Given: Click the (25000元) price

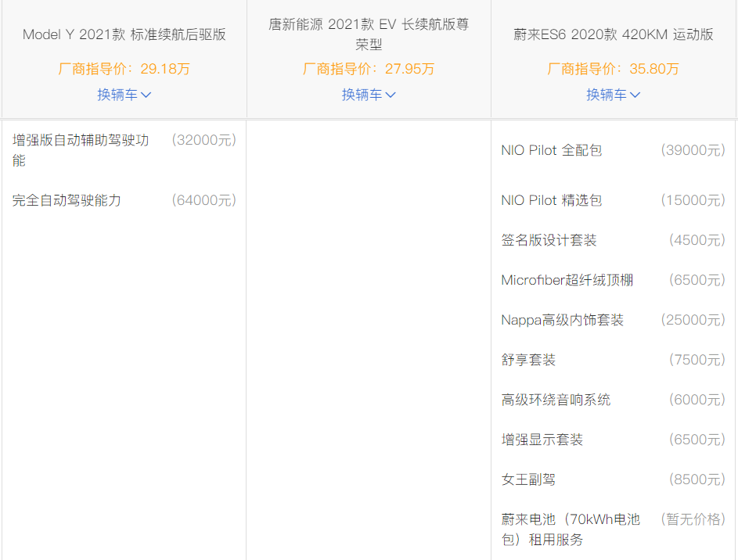Looking at the screenshot, I should click(693, 320).
